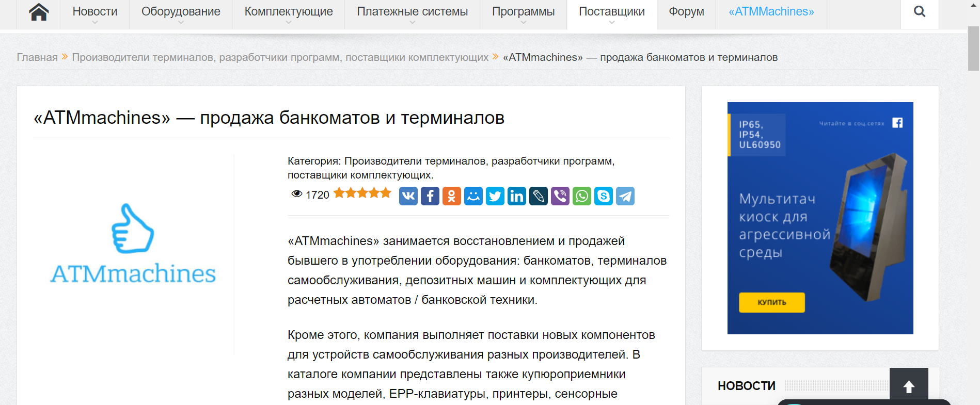Share via the Facebook share icon
The image size is (980, 405).
point(430,196)
